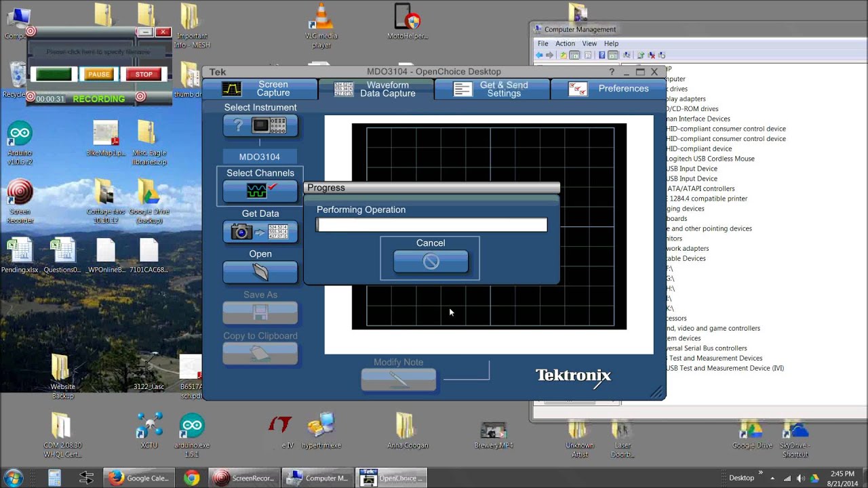The height and width of the screenshot is (488, 868).
Task: Click the Open file button
Action: coord(260,272)
